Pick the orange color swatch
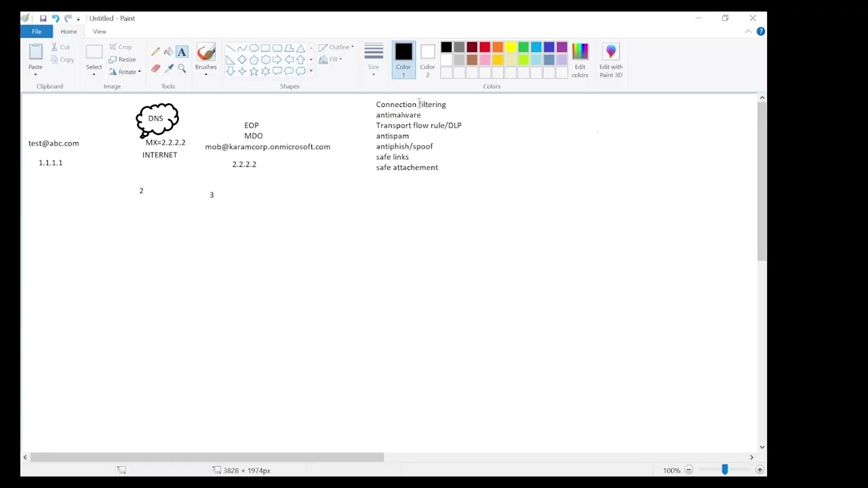The height and width of the screenshot is (488, 868). tap(498, 47)
